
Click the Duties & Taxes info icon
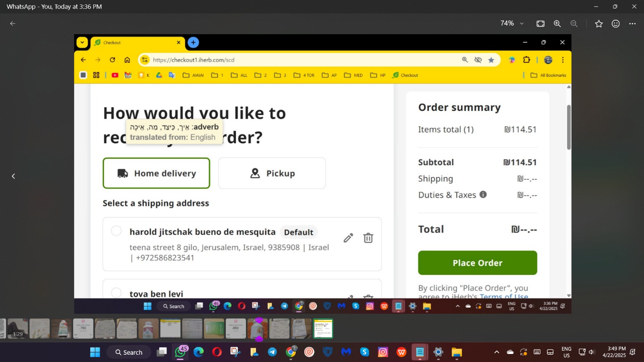[483, 195]
